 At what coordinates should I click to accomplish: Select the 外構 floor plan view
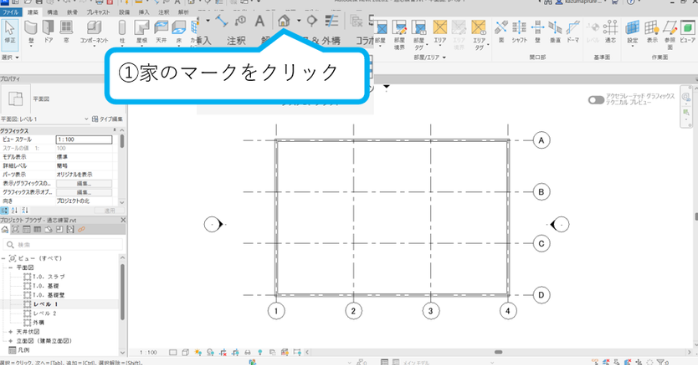coord(39,322)
